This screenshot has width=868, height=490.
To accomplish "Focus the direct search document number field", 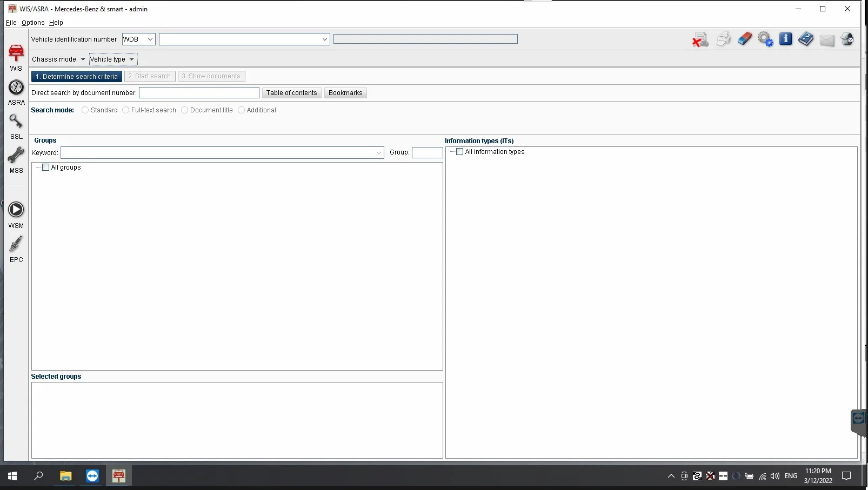I will [199, 93].
